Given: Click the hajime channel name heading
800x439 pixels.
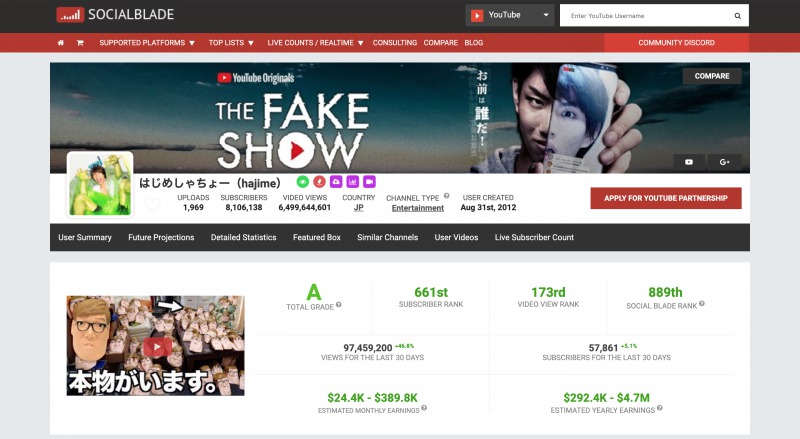Looking at the screenshot, I should 210,183.
